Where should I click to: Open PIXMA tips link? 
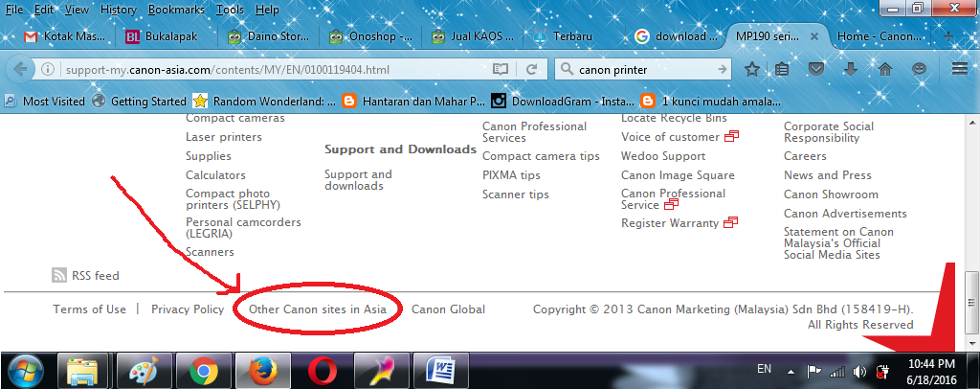[x=511, y=175]
